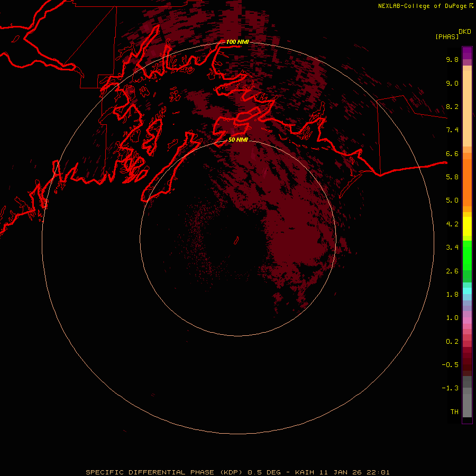Click the 100 NMI range ring label
Viewport: 476px width, 476px height.
(x=237, y=42)
